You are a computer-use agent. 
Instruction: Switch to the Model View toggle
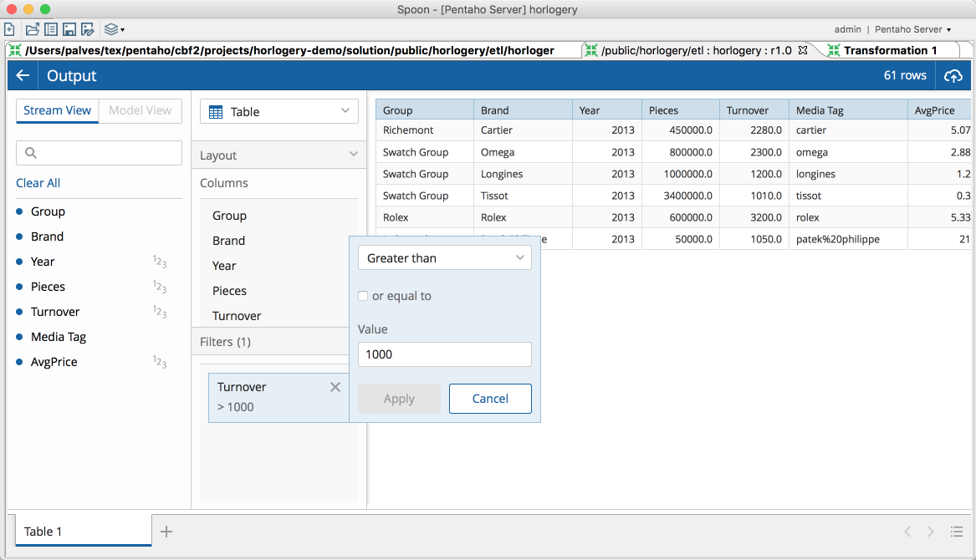(140, 110)
